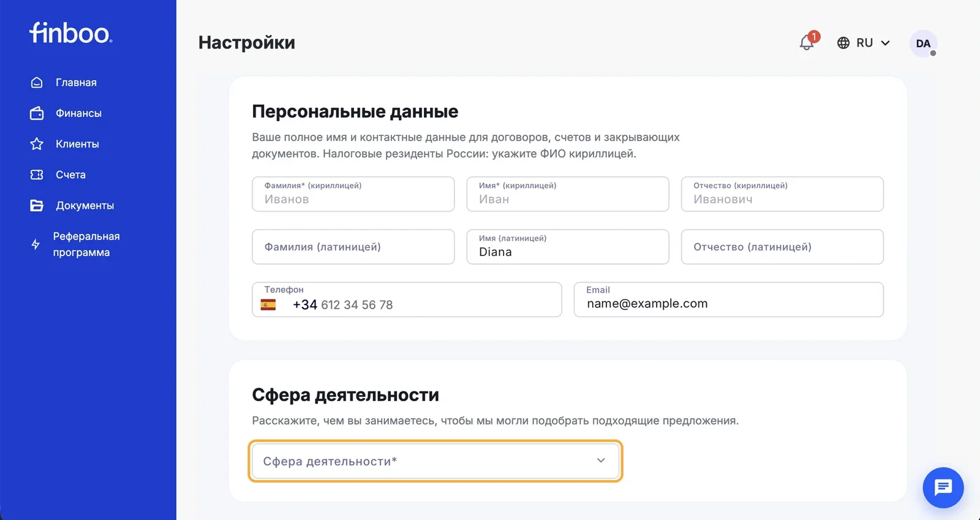Focus the Фамилия (кириллицей) field
Screen dimensions: 980x520
(353, 194)
